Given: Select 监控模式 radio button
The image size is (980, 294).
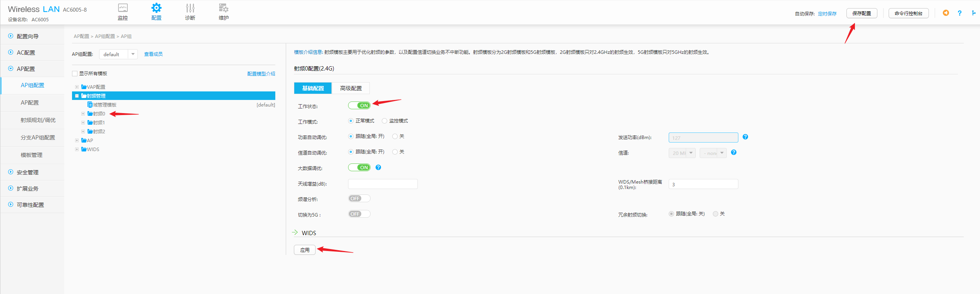Looking at the screenshot, I should [384, 121].
